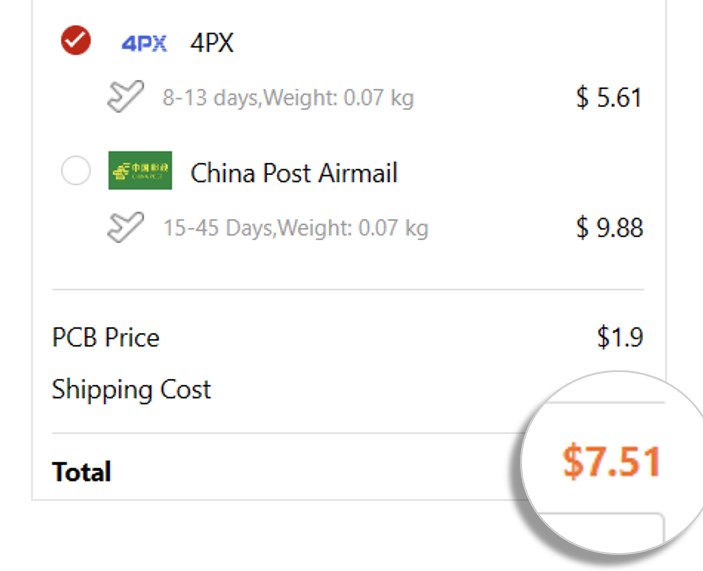The height and width of the screenshot is (571, 703).
Task: Click the PCB Price label
Action: coord(105,338)
